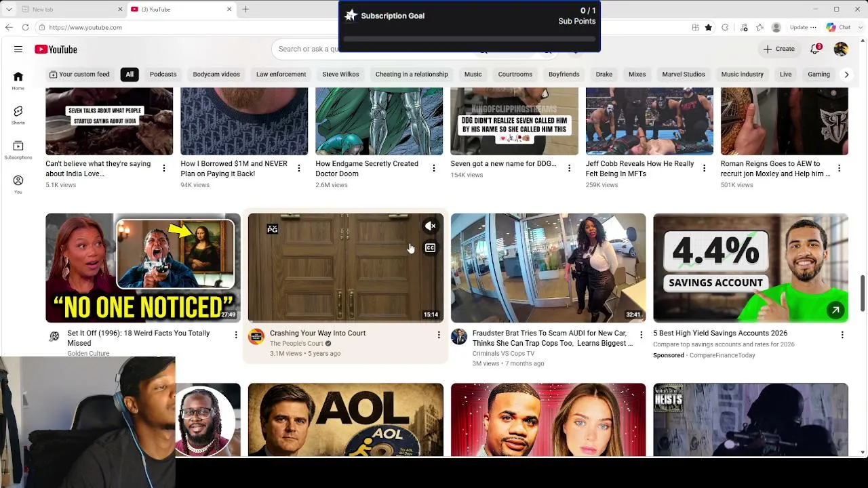Screen dimensions: 868x488
Task: Open the notifications bell
Action: pyautogui.click(x=816, y=49)
